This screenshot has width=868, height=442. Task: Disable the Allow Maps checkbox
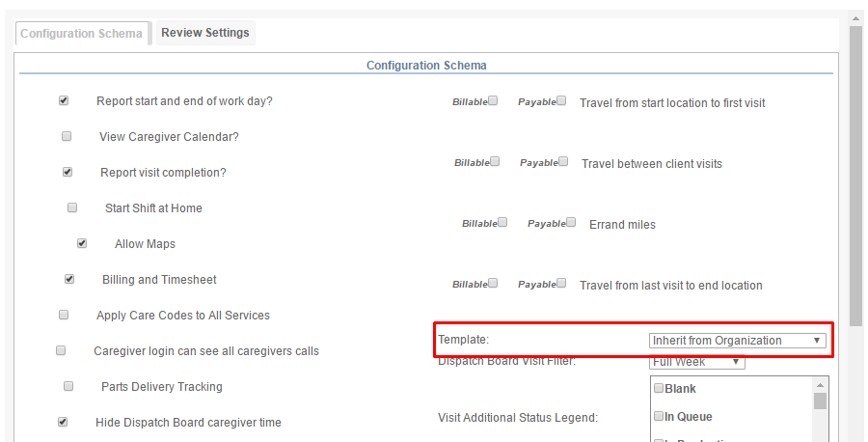82,243
